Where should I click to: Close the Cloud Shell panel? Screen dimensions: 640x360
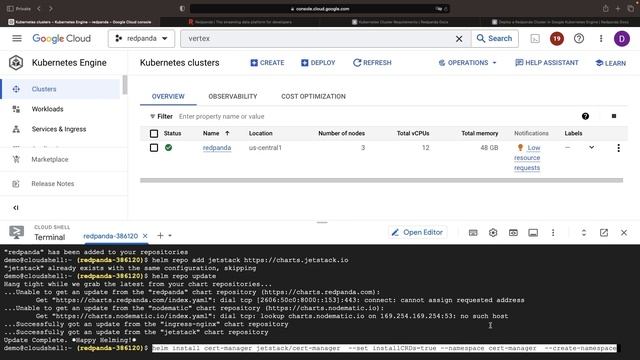624,233
